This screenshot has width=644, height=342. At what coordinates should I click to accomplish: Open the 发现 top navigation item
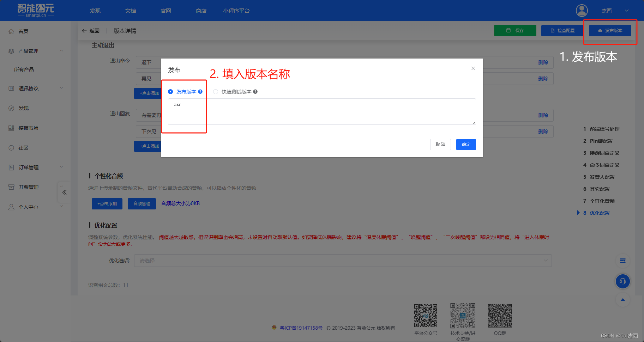click(x=95, y=11)
